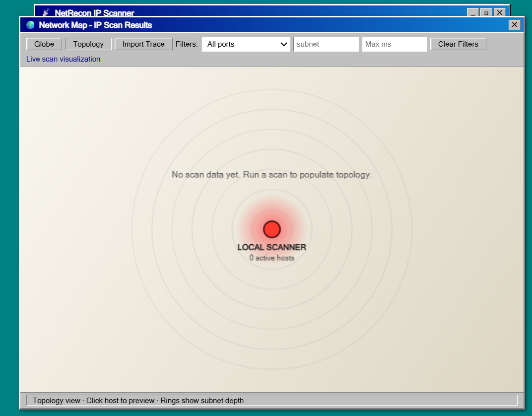Click the 'LOCAL SCANNER' label
Viewport: 532px width, 416px height.
pyautogui.click(x=272, y=247)
